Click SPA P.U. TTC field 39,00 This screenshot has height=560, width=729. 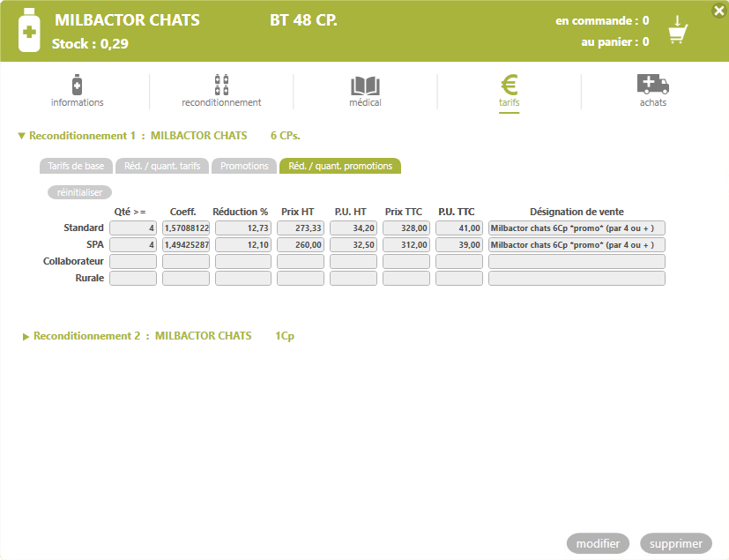[459, 244]
